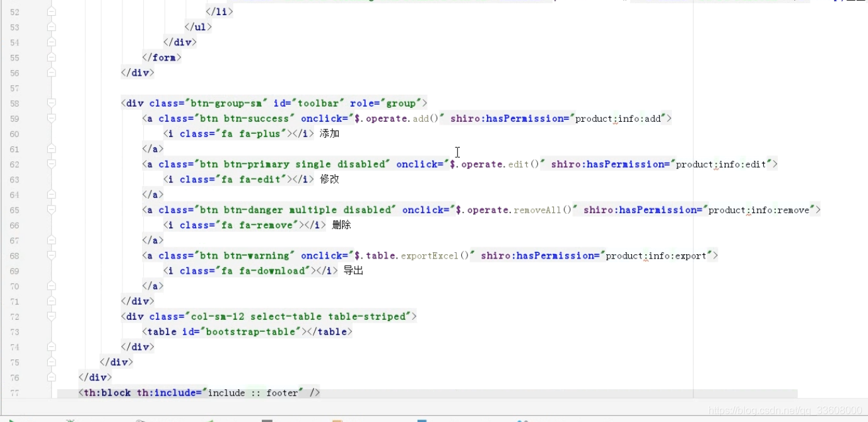Click the role="group" attribute

click(x=386, y=103)
